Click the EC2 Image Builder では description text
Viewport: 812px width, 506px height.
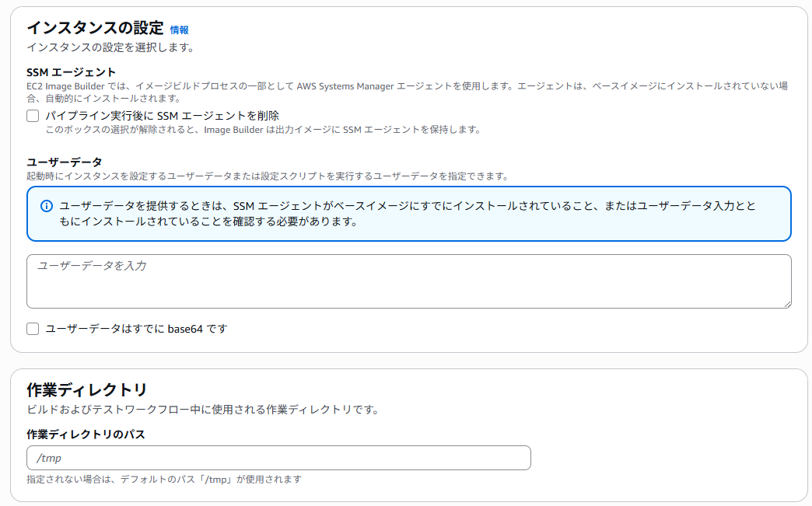click(x=408, y=92)
